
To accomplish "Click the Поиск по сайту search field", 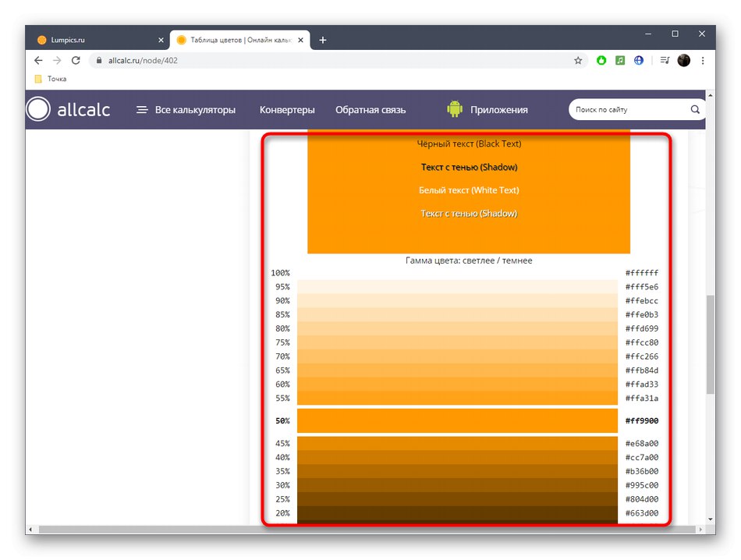I will point(629,110).
